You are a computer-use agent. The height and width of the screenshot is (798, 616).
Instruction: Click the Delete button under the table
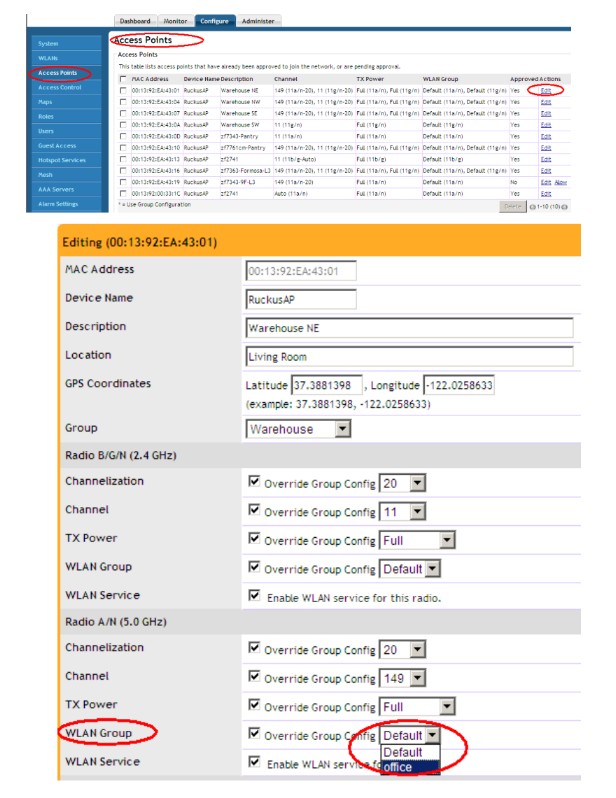(512, 207)
